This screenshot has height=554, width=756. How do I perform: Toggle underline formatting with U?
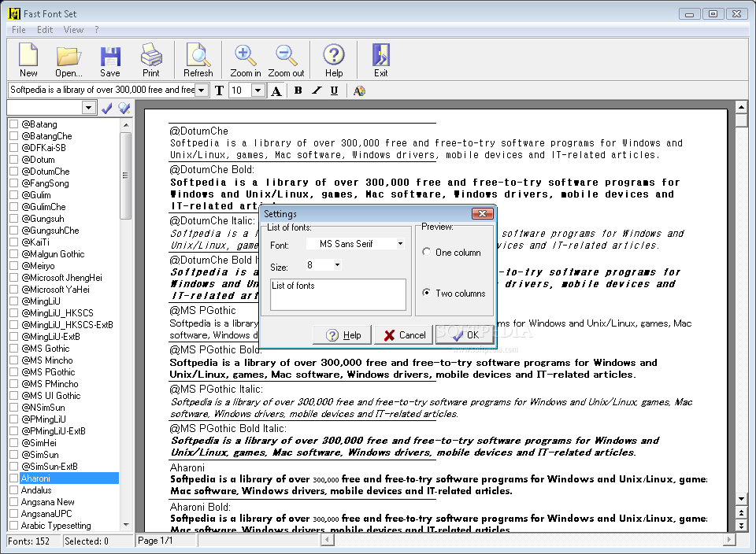tap(334, 90)
